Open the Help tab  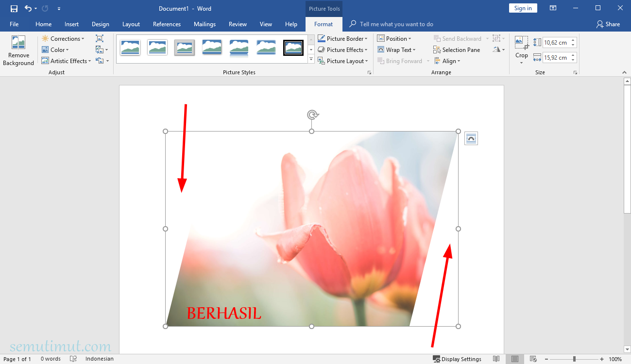291,24
